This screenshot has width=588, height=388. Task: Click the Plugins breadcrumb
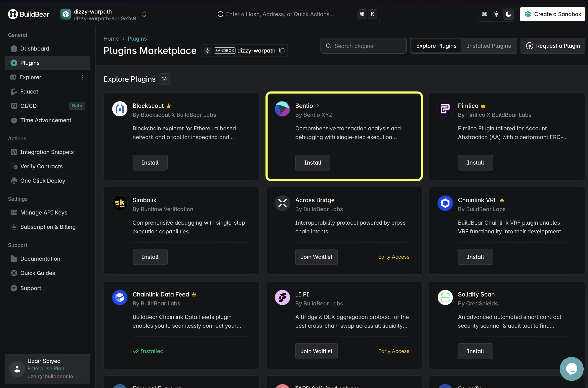tap(137, 39)
